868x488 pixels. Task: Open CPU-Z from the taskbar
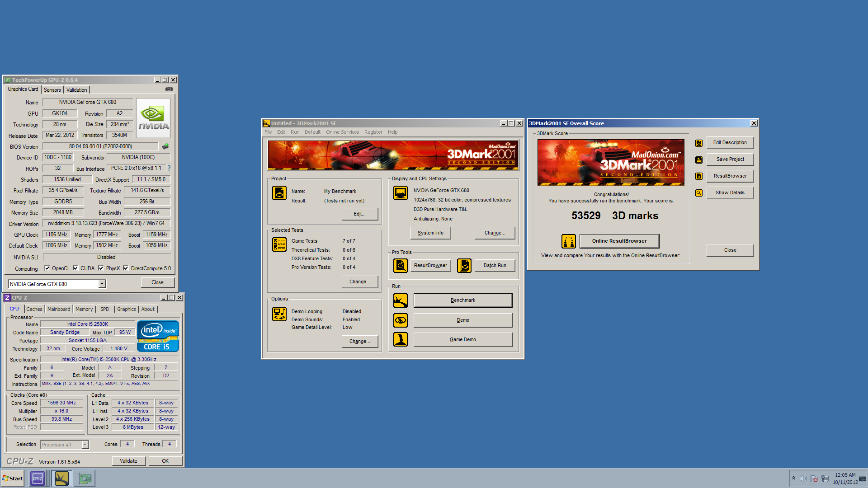[38, 479]
